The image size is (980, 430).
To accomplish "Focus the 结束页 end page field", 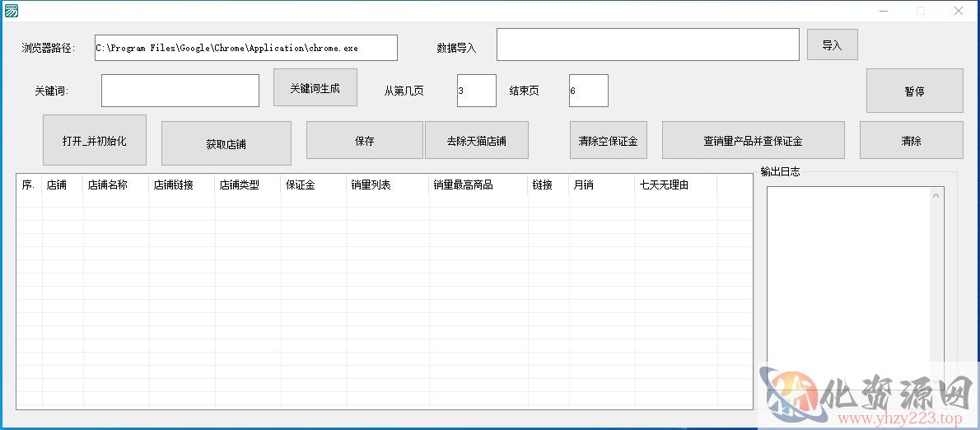I will tap(589, 91).
